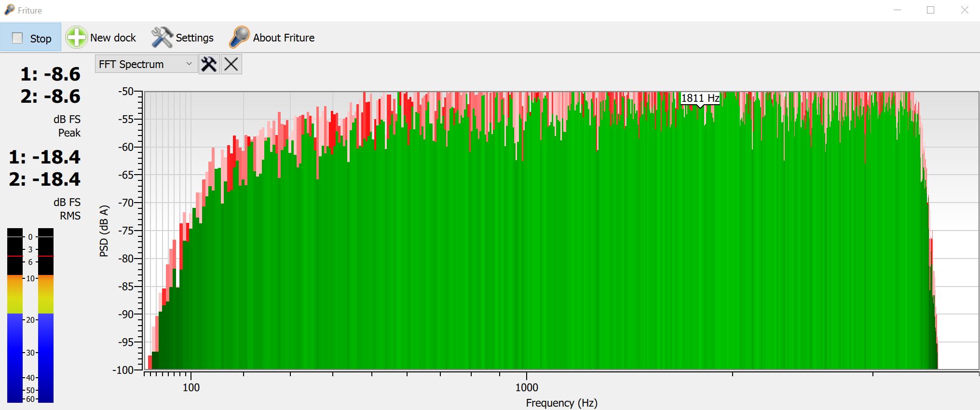980x410 pixels.
Task: Click the New dock text label
Action: (113, 38)
